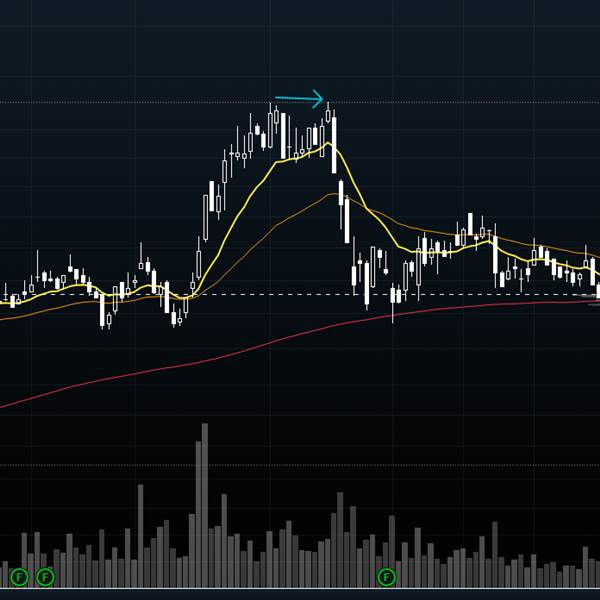This screenshot has height=600, width=600.
Task: Open the lone F marker right of center
Action: [x=386, y=577]
